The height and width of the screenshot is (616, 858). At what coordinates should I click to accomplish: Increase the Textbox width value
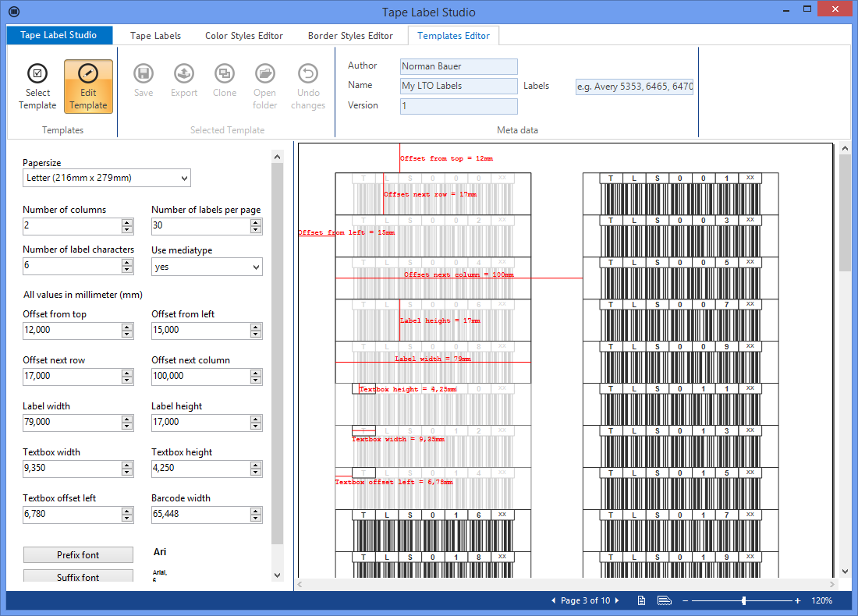click(x=127, y=465)
